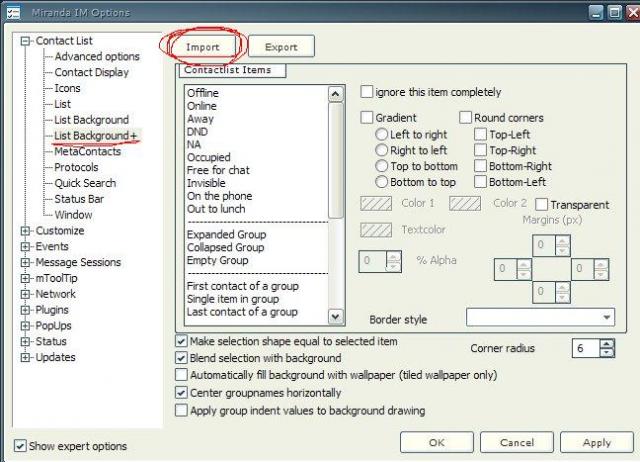Open the List Background page
The width and height of the screenshot is (640, 462).
click(91, 120)
